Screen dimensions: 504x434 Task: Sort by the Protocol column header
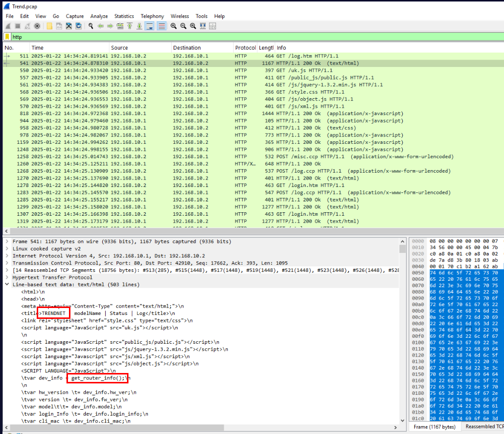pyautogui.click(x=245, y=48)
